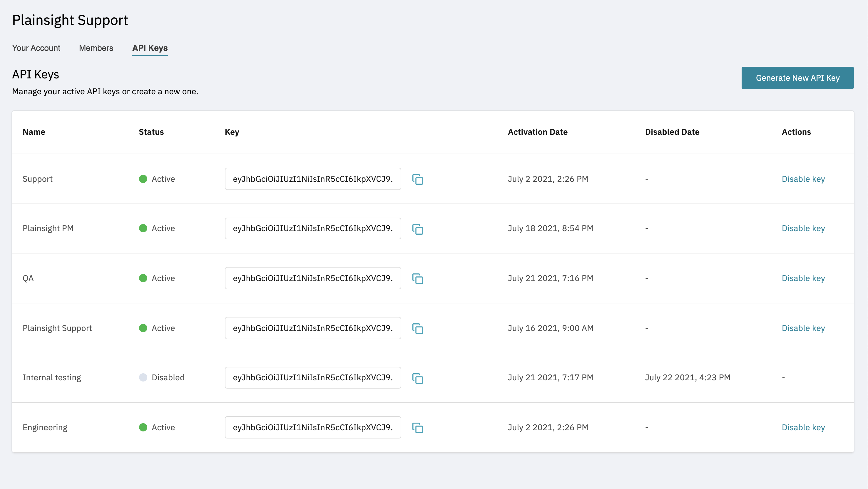868x489 pixels.
Task: Copy the Engineering API key
Action: pos(417,428)
